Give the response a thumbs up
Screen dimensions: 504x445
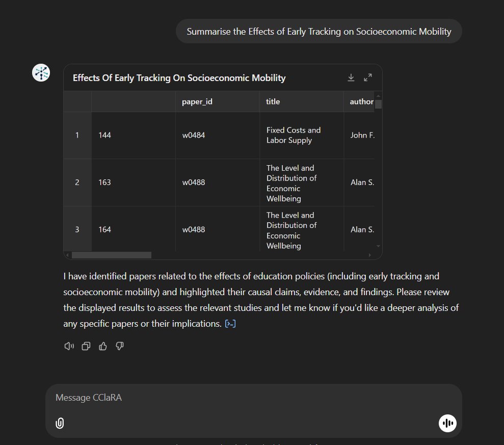point(103,346)
